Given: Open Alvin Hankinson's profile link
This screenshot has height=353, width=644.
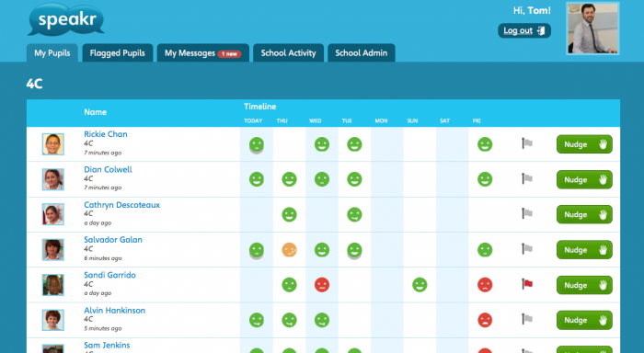Looking at the screenshot, I should tap(115, 311).
